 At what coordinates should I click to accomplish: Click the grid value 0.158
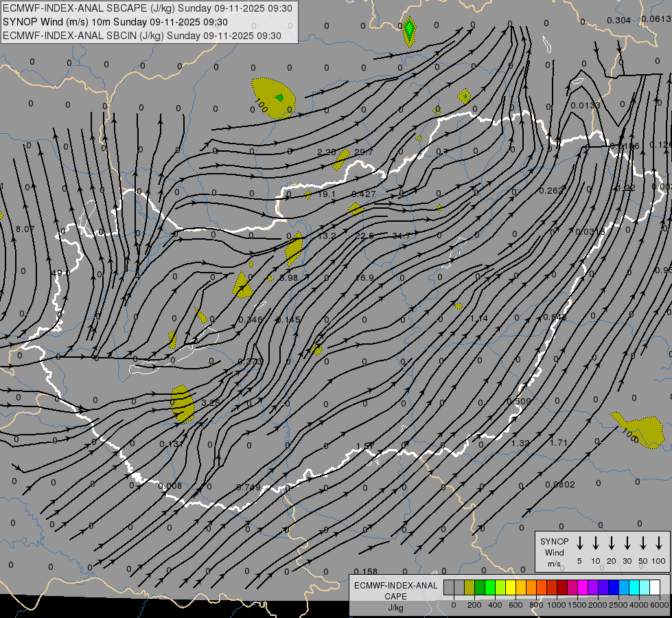(x=366, y=572)
